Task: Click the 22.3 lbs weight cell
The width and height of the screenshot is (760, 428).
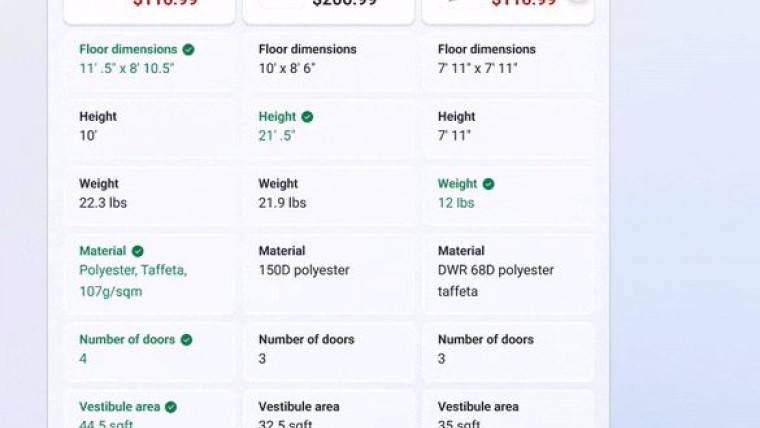Action: (x=149, y=196)
